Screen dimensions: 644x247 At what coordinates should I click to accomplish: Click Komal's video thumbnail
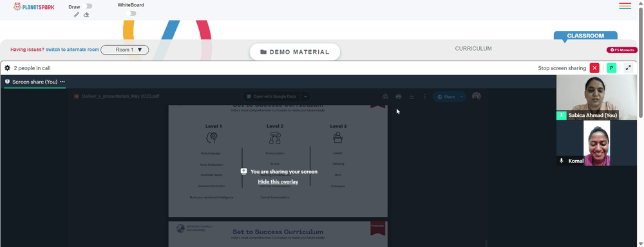coord(597,143)
